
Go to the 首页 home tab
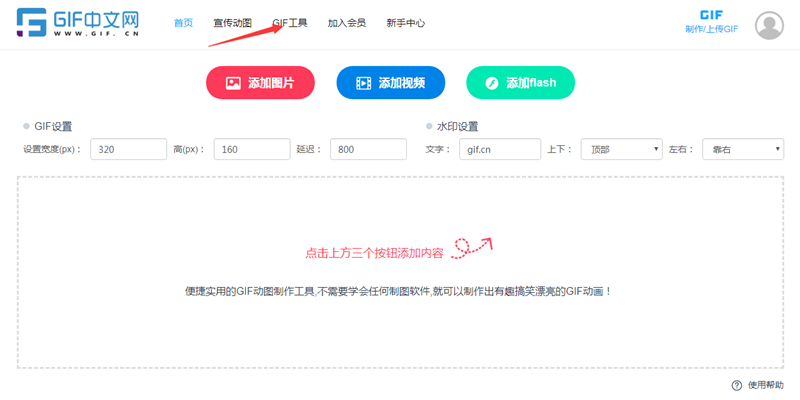tap(184, 23)
